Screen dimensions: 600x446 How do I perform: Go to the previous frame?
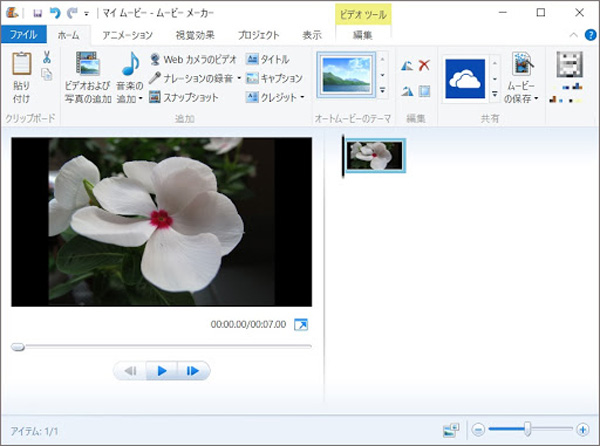130,371
